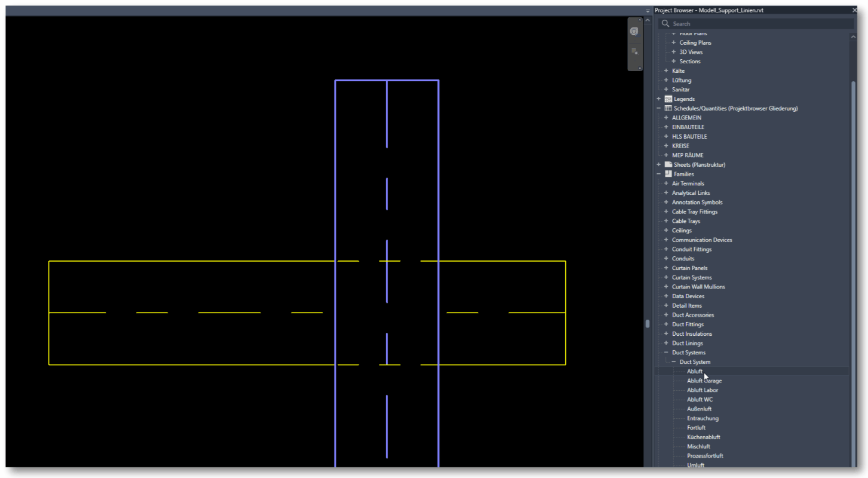Screen dimensions: 868x478
Task: Collapse the Schedules/Quantities node
Action: pos(659,108)
